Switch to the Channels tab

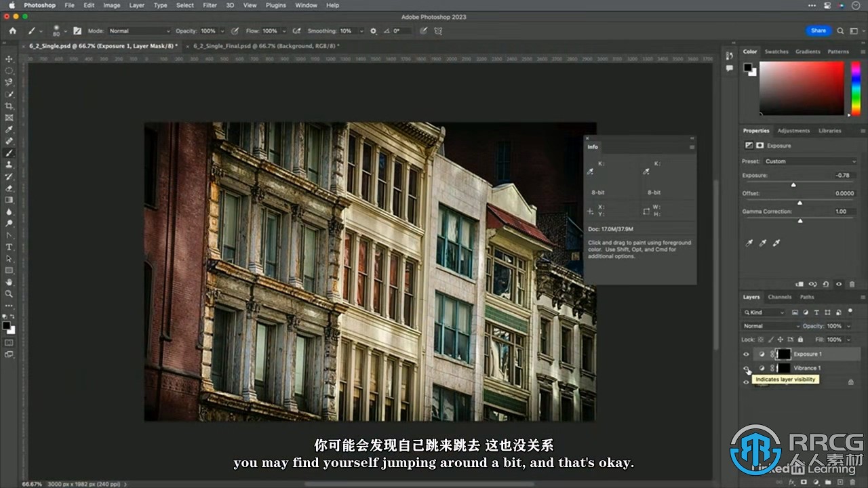(x=779, y=297)
